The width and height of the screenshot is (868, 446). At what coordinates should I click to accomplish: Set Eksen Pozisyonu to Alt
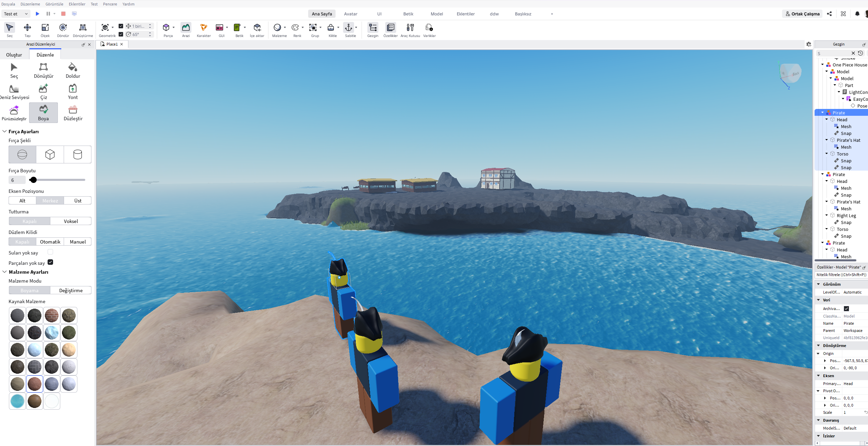(x=22, y=201)
